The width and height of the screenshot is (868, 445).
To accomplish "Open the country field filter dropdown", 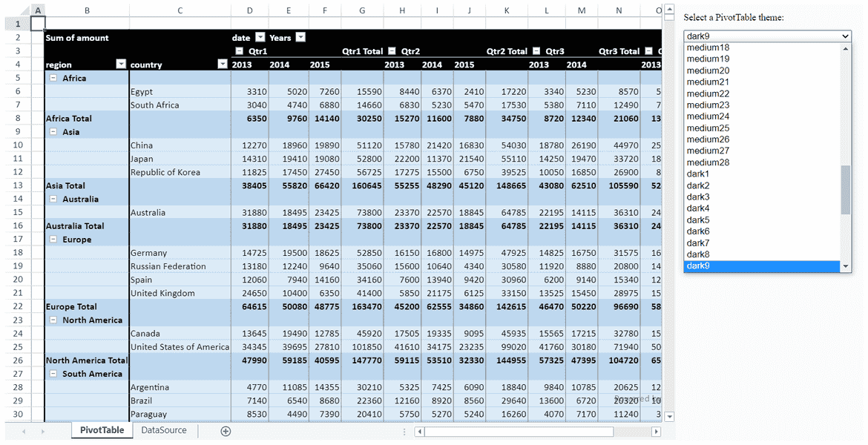I will tap(222, 64).
